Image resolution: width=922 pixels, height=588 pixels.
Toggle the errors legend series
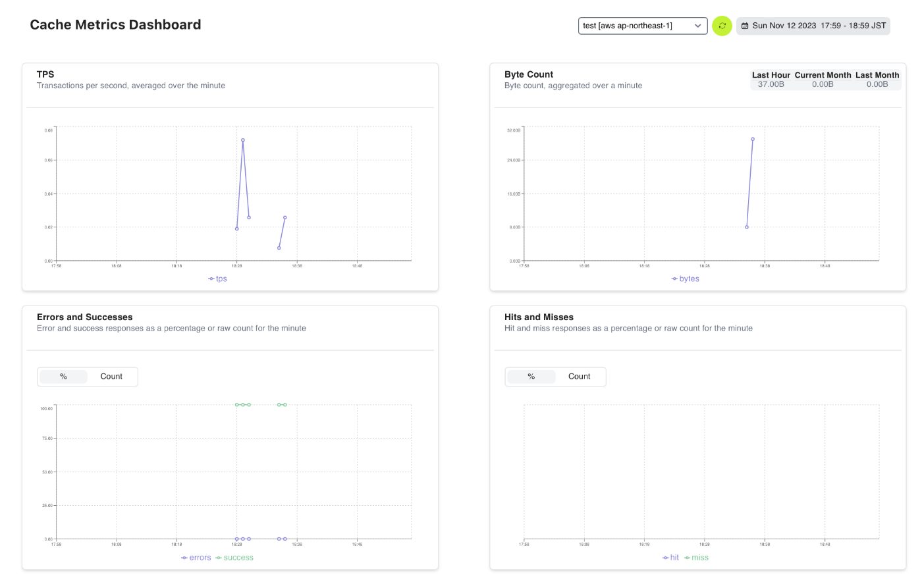[x=196, y=558]
